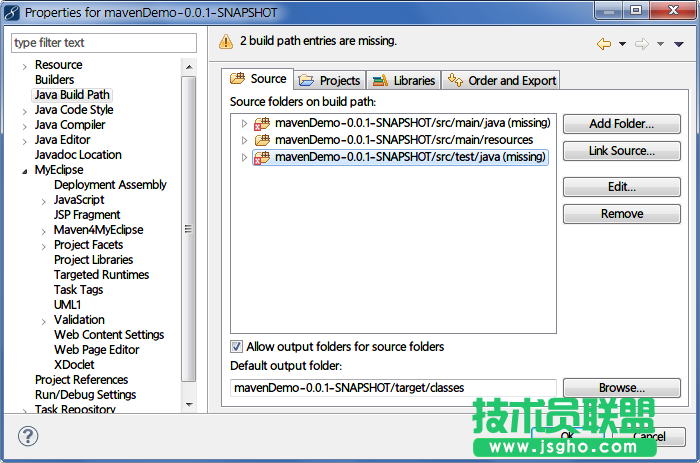Click the src/main/java missing folder icon
The width and height of the screenshot is (700, 463).
pyautogui.click(x=262, y=124)
